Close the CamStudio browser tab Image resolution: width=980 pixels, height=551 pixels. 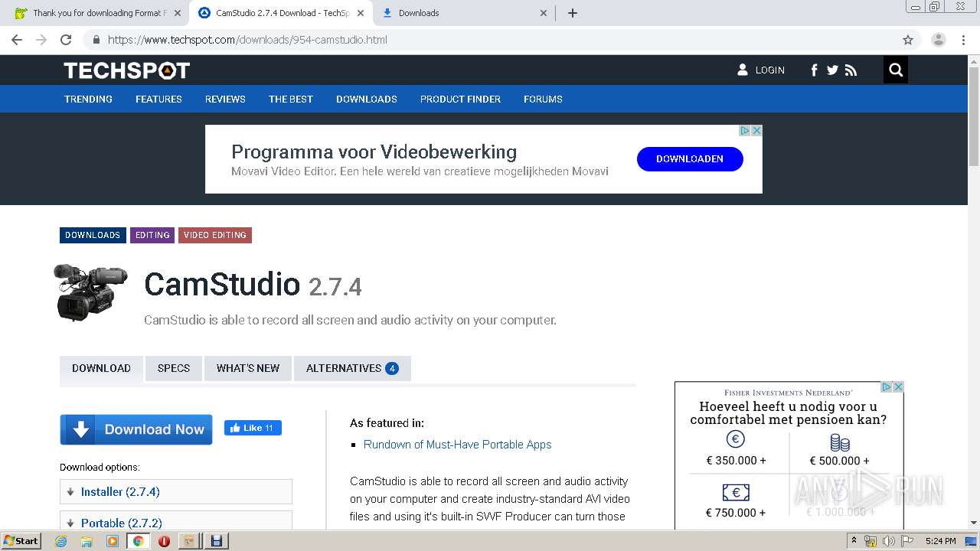pos(360,13)
